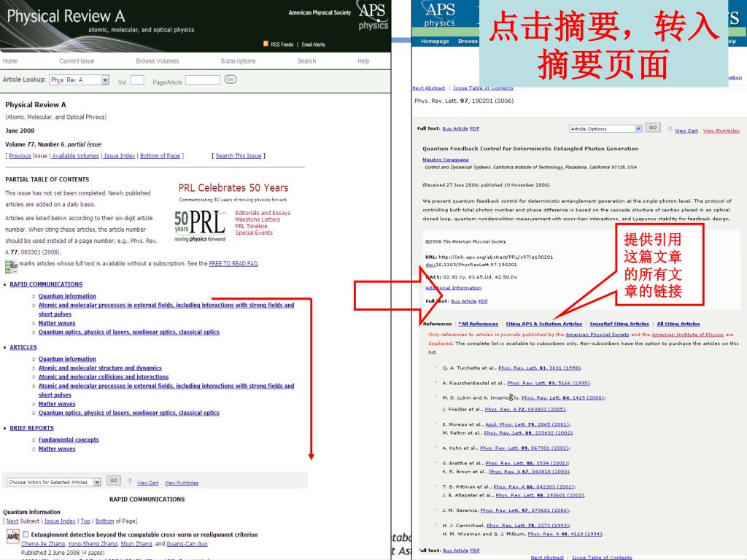Open the Current Issue menu item

click(77, 61)
